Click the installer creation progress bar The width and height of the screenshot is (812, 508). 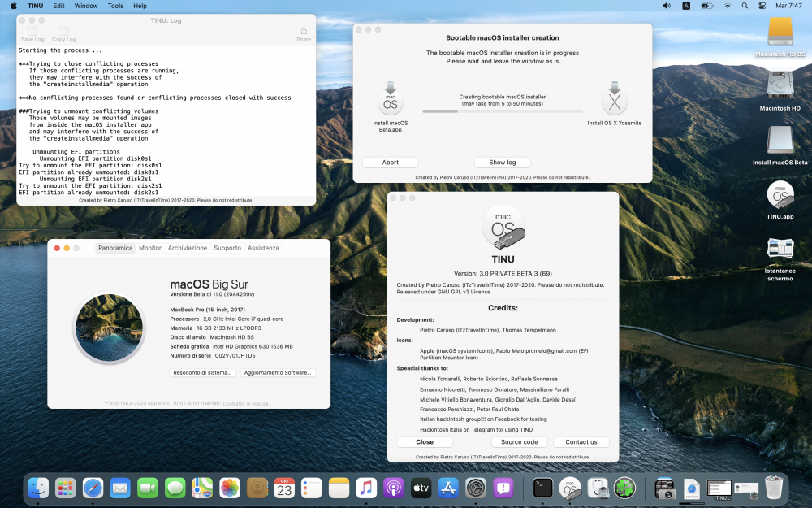(x=503, y=111)
